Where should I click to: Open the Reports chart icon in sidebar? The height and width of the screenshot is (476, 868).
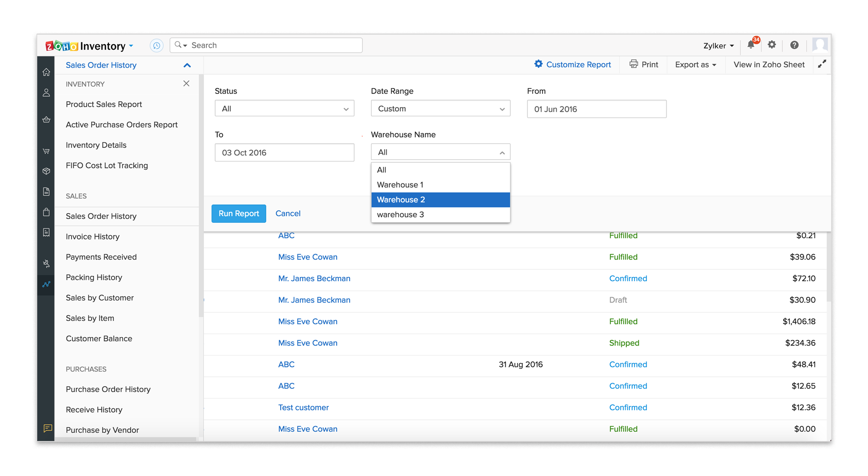coord(46,284)
